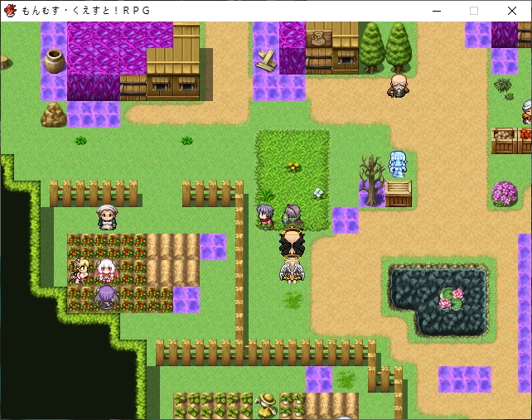Click the villager woman with white bonnet
The height and width of the screenshot is (420, 532).
[107, 218]
